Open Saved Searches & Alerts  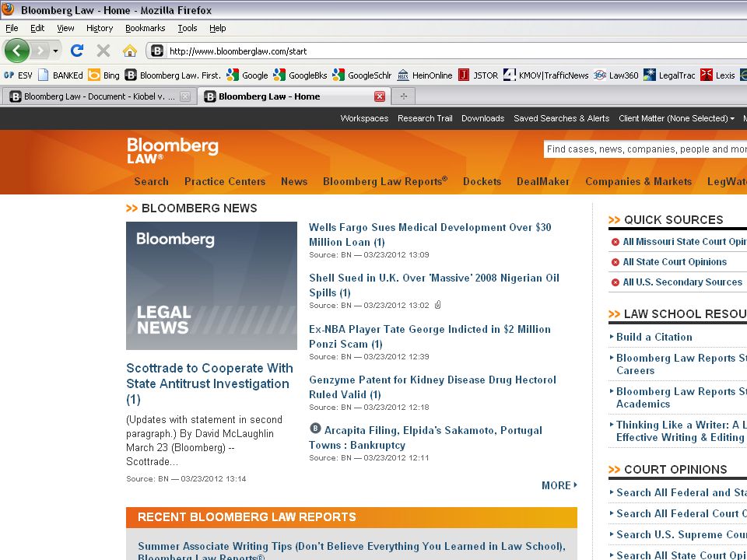561,118
